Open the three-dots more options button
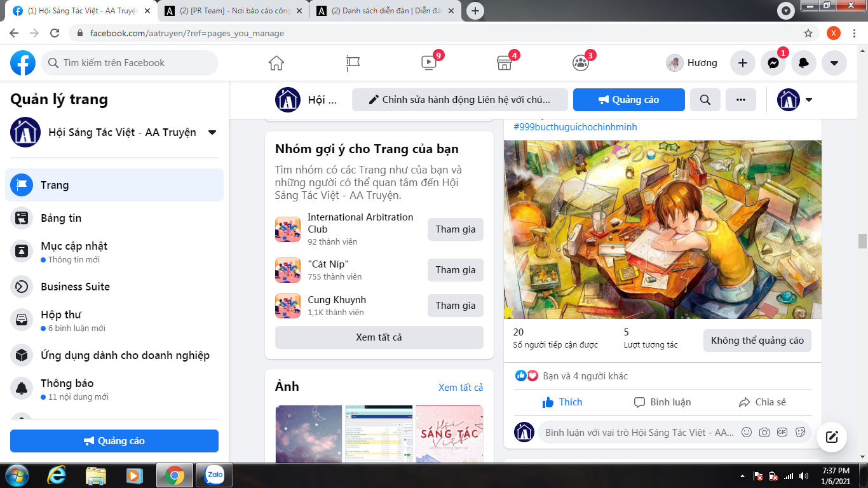Screen dimensions: 868x488 click(x=741, y=100)
